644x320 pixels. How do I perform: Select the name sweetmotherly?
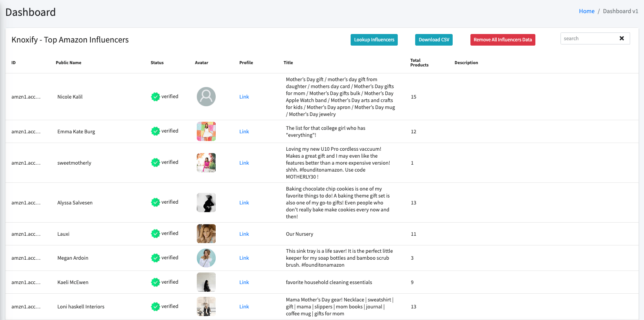[74, 163]
